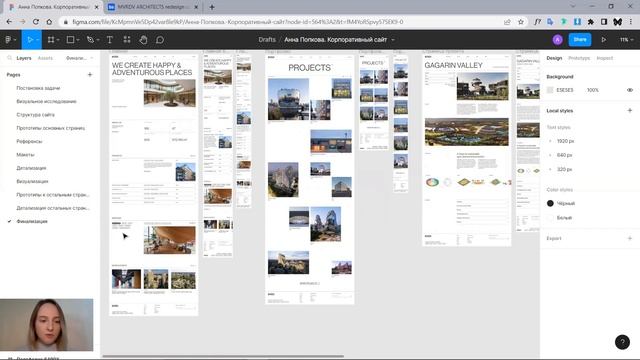Screen dimensions: 640x360
Task: Open the current page selector dropdown
Action: pyautogui.click(x=79, y=58)
